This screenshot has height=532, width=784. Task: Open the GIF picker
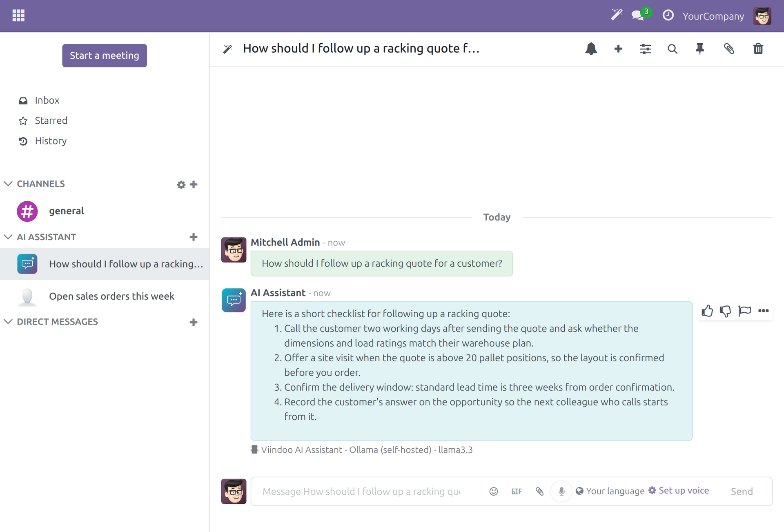click(x=517, y=492)
